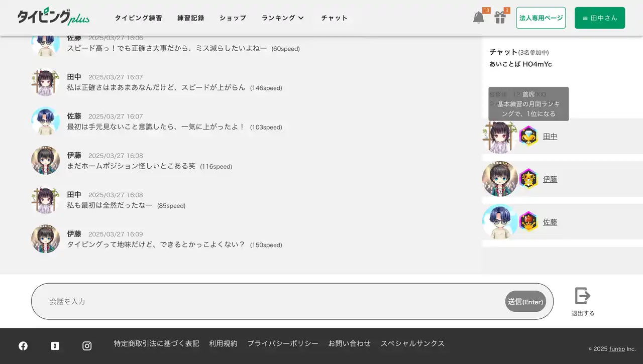The height and width of the screenshot is (364, 643).
Task: Click 伊藤's avatar in participant list
Action: [x=499, y=179]
